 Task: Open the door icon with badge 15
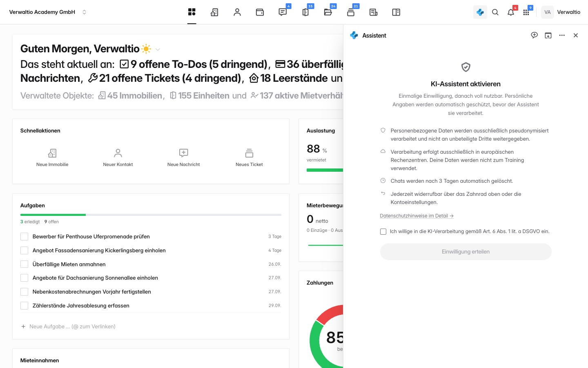pos(305,12)
